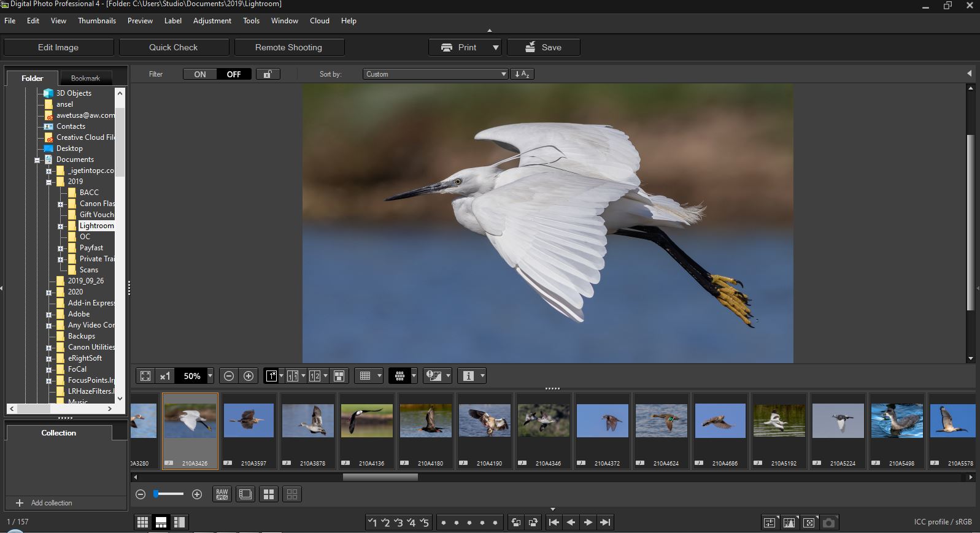Collapse the Documents folder tree node

pyautogui.click(x=37, y=160)
